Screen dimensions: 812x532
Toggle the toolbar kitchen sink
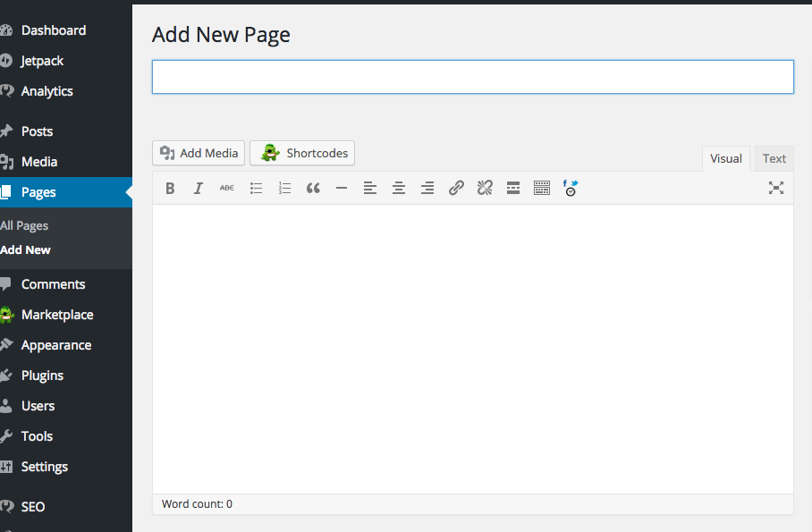click(x=542, y=188)
